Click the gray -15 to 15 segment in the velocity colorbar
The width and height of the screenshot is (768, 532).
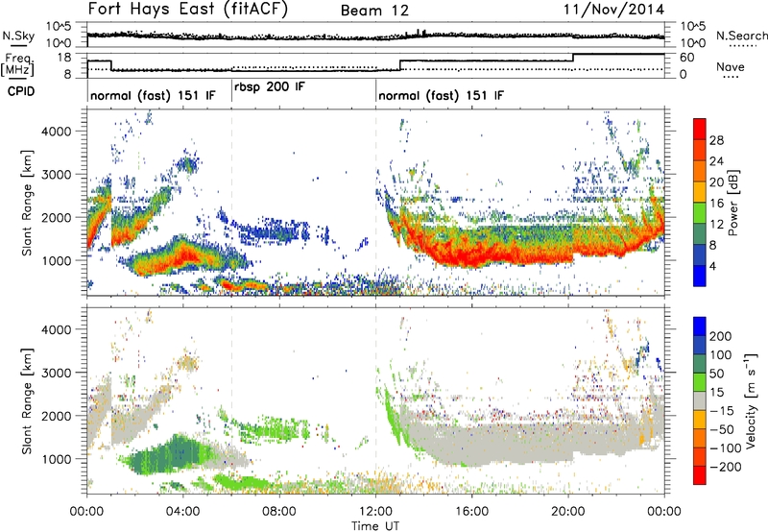[700, 400]
